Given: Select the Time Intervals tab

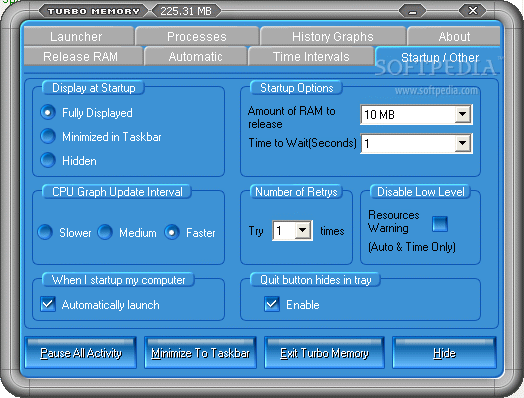Looking at the screenshot, I should (311, 56).
